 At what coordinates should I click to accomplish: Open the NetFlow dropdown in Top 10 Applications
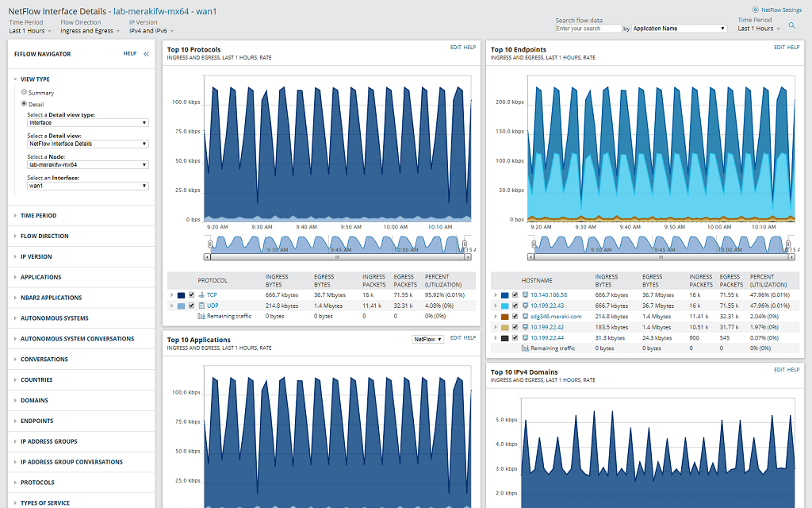click(427, 340)
